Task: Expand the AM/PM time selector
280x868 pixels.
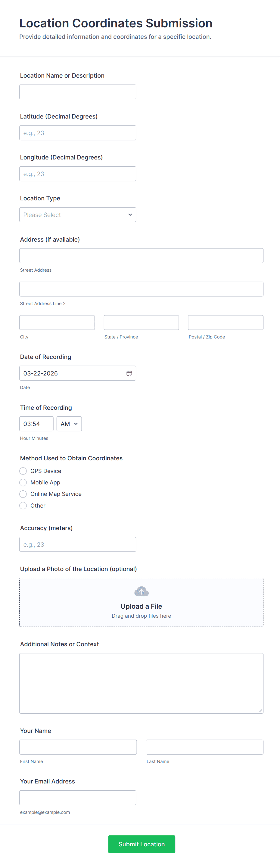Action: [69, 424]
